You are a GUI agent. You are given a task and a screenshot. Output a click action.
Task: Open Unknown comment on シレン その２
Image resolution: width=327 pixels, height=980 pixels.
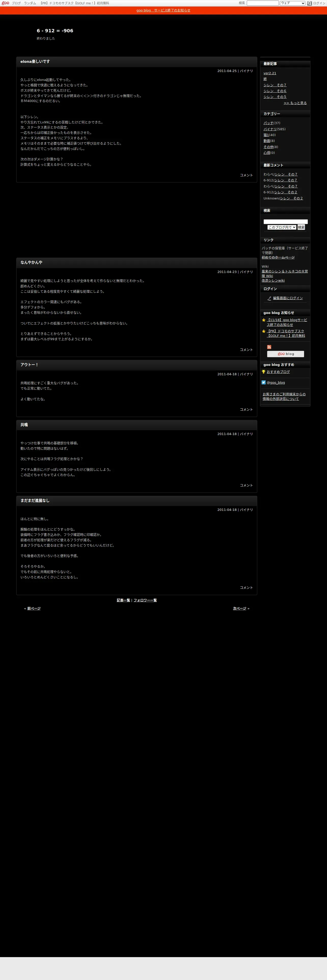(292, 199)
